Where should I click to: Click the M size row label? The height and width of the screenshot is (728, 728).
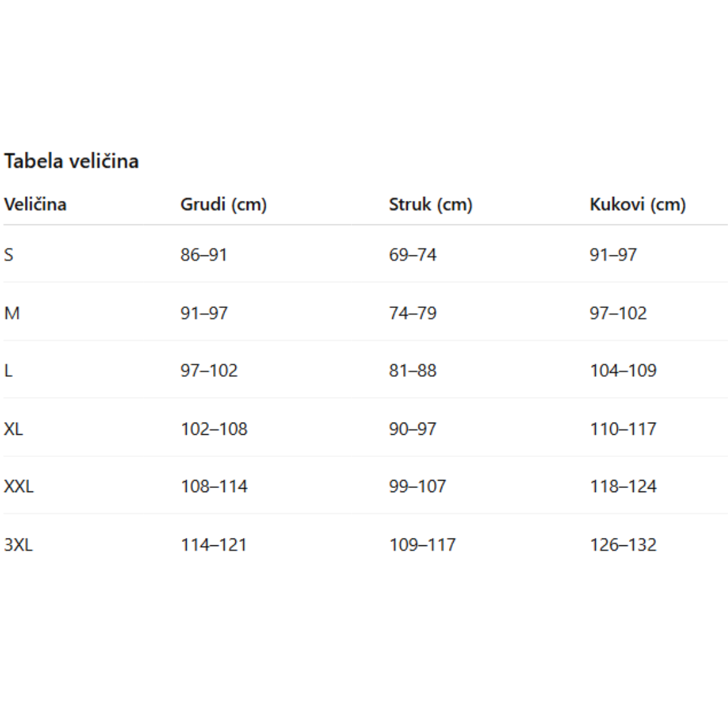11,313
